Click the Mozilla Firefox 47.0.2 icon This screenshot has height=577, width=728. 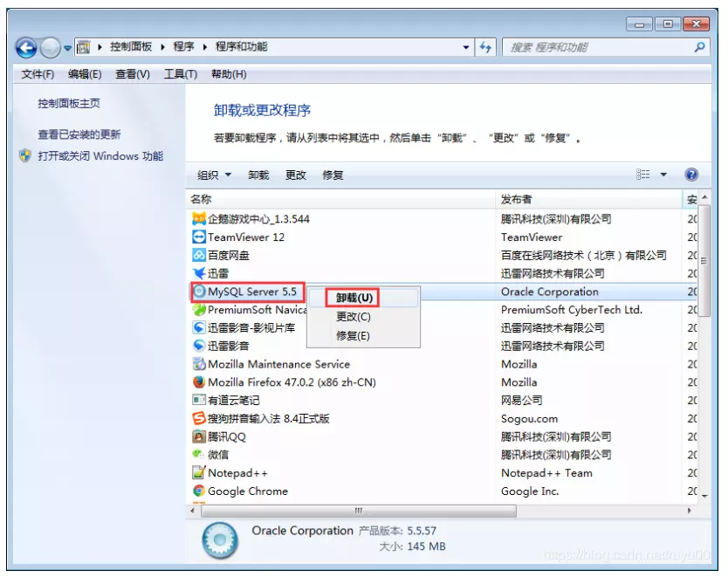click(199, 382)
